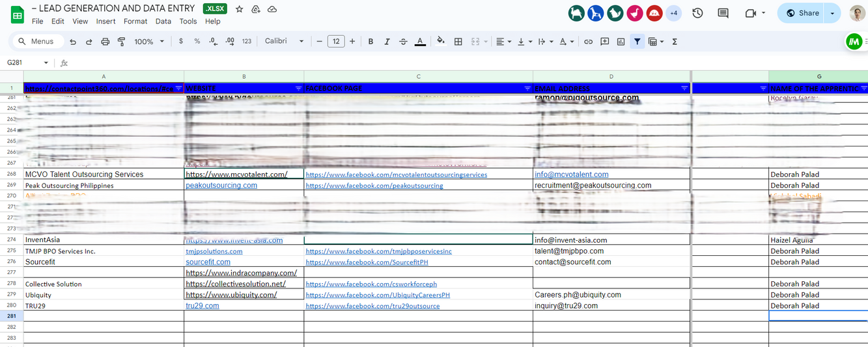Format as currency with dollar sign
The width and height of the screenshot is (868, 347).
click(x=181, y=42)
